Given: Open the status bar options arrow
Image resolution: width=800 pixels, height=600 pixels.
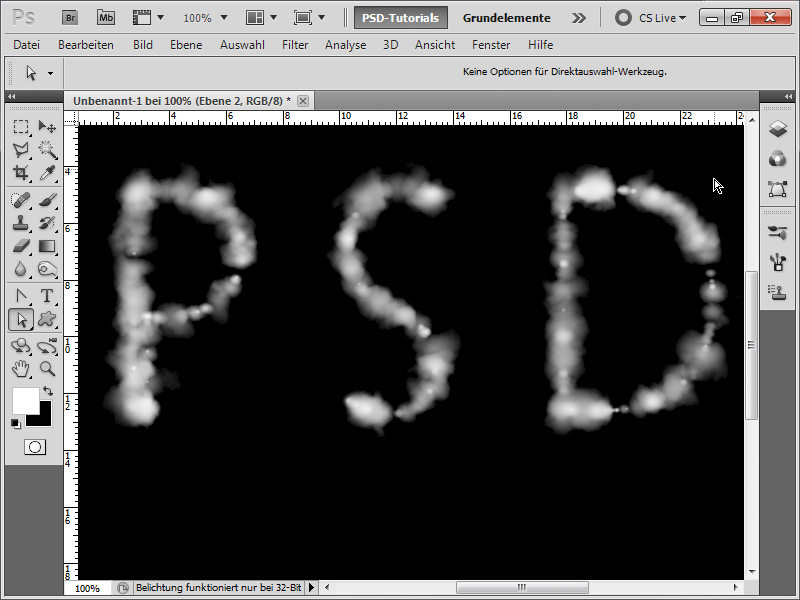Looking at the screenshot, I should 311,588.
